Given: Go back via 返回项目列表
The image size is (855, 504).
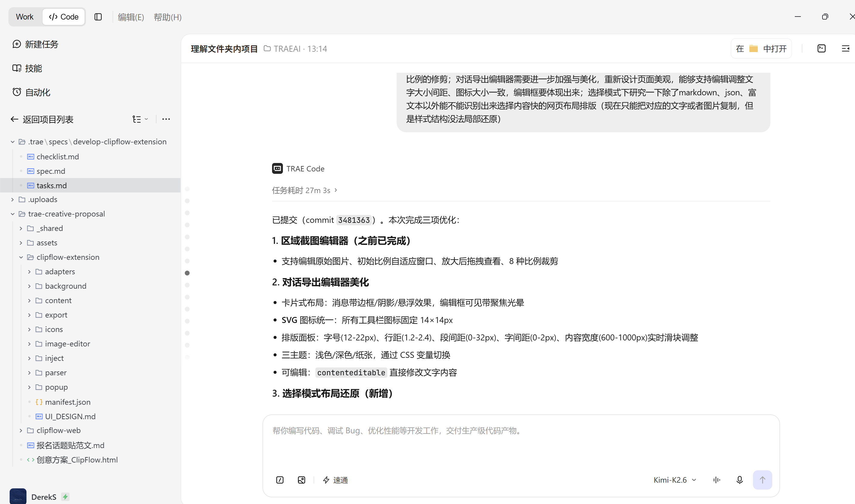Looking at the screenshot, I should [x=42, y=119].
